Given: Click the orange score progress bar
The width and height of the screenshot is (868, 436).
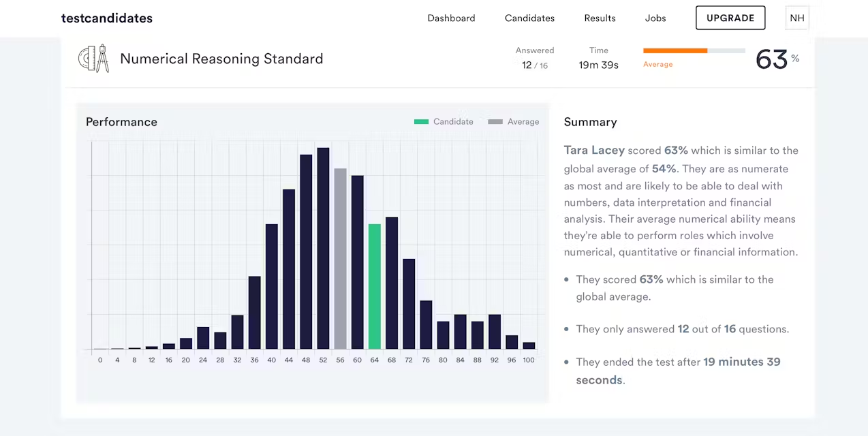Looking at the screenshot, I should [x=694, y=51].
